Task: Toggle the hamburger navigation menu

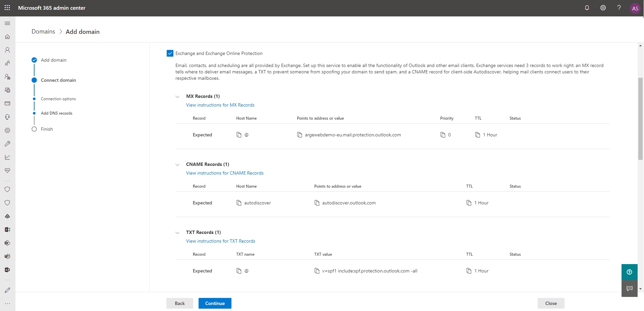Action: pyautogui.click(x=7, y=23)
